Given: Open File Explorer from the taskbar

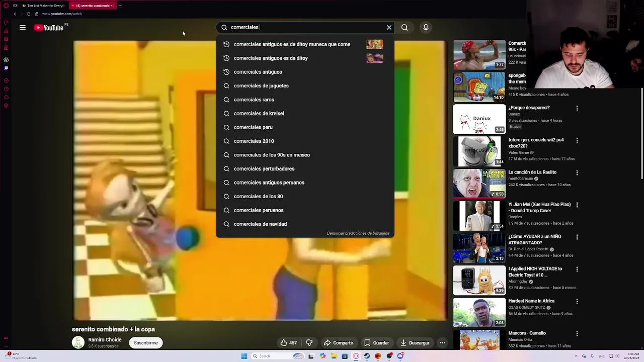Looking at the screenshot, I should [x=333, y=356].
